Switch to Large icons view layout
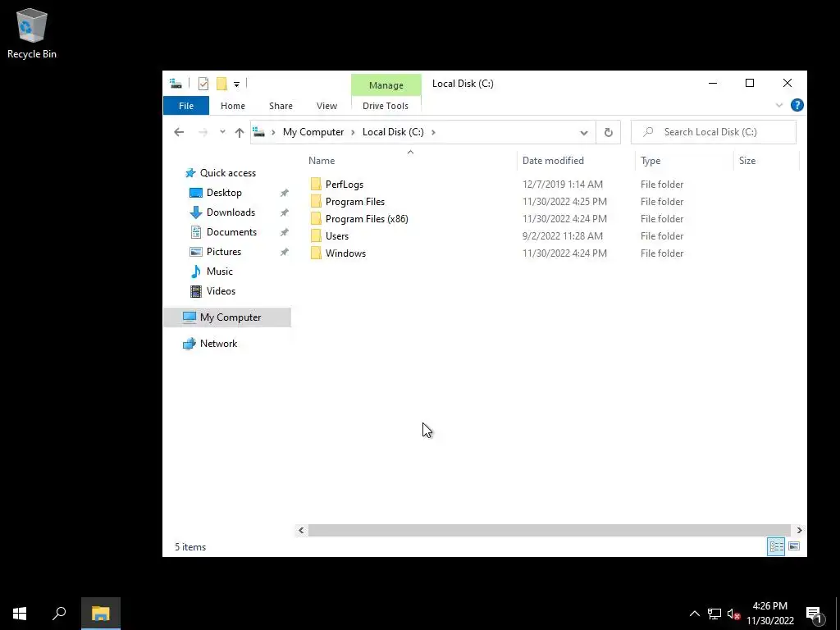The image size is (840, 630). 794,546
